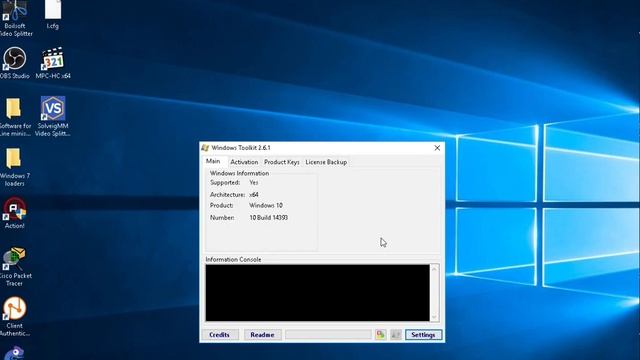Switch to the Activation tab
Viewport: 640px width, 360px height.
244,162
